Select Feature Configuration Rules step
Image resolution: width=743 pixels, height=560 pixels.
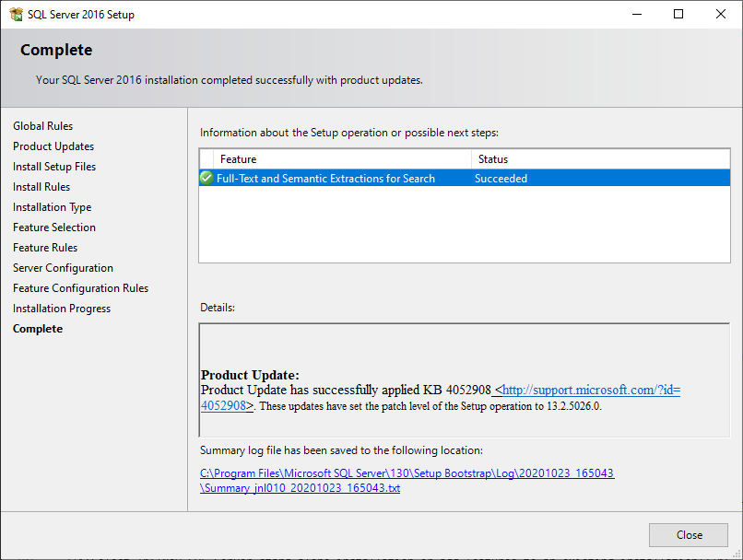[80, 288]
